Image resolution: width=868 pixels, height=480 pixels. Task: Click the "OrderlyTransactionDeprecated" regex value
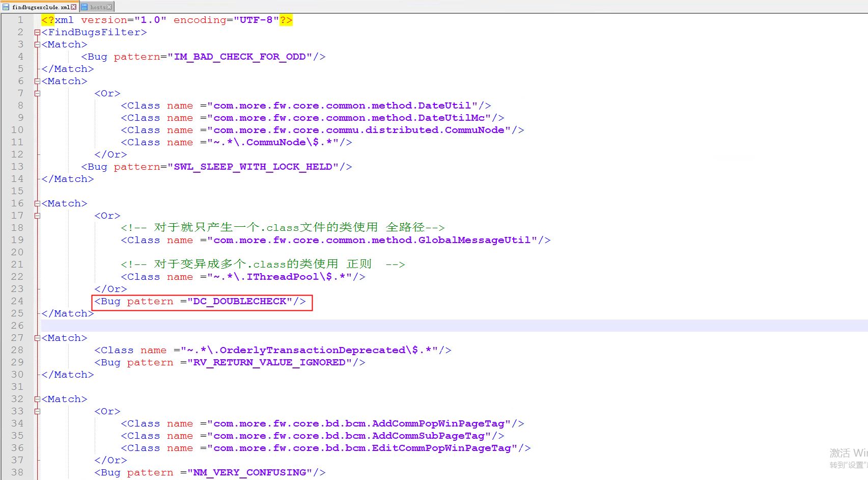(310, 350)
